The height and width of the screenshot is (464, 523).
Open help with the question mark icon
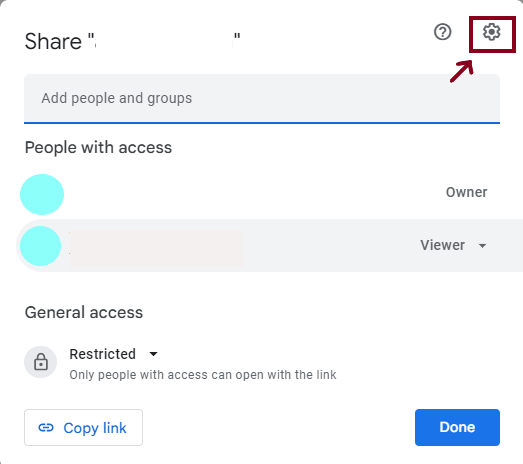tap(443, 32)
